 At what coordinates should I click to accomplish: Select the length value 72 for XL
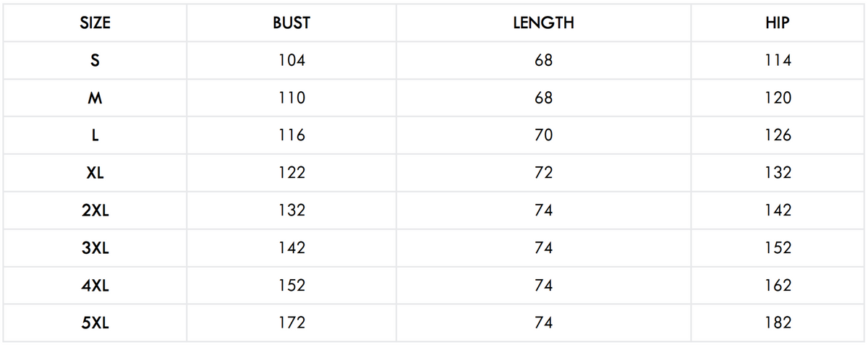click(x=543, y=173)
